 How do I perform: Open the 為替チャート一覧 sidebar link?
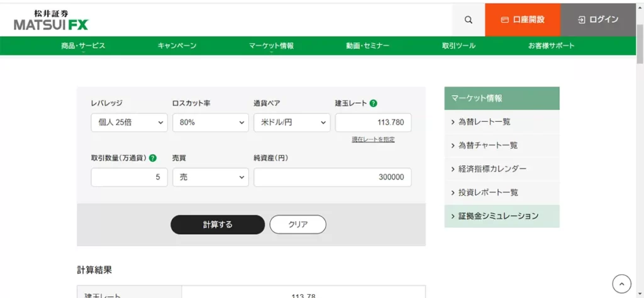(501, 145)
